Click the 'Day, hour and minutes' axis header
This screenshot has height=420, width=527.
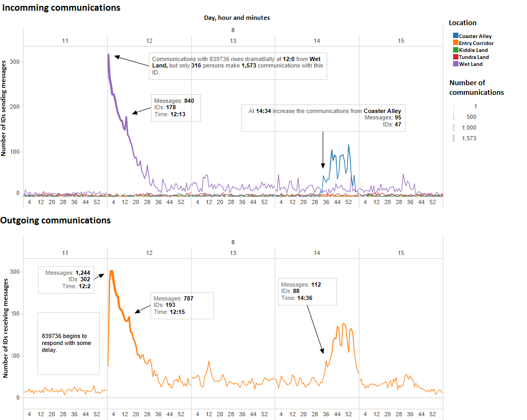click(x=237, y=18)
